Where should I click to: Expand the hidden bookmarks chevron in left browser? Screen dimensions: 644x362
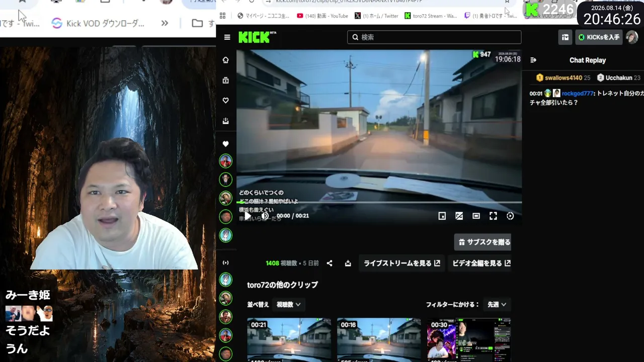coord(165,23)
